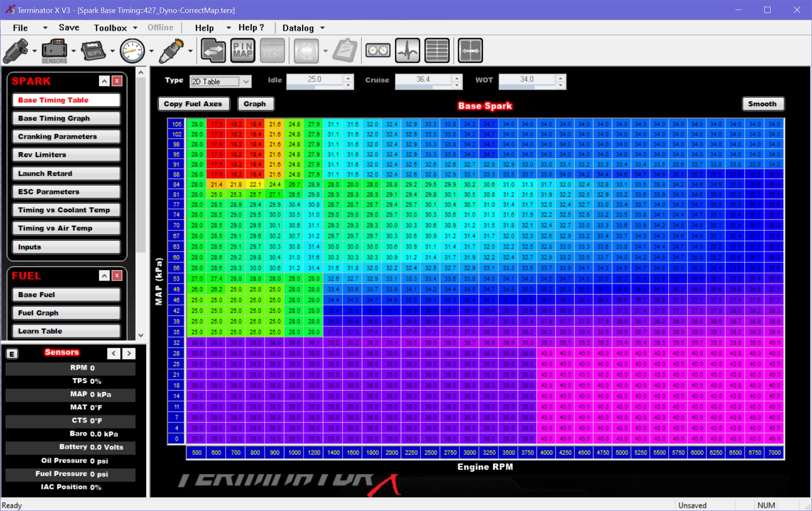Increase the WOT timing value
The width and height of the screenshot is (812, 511).
click(561, 78)
